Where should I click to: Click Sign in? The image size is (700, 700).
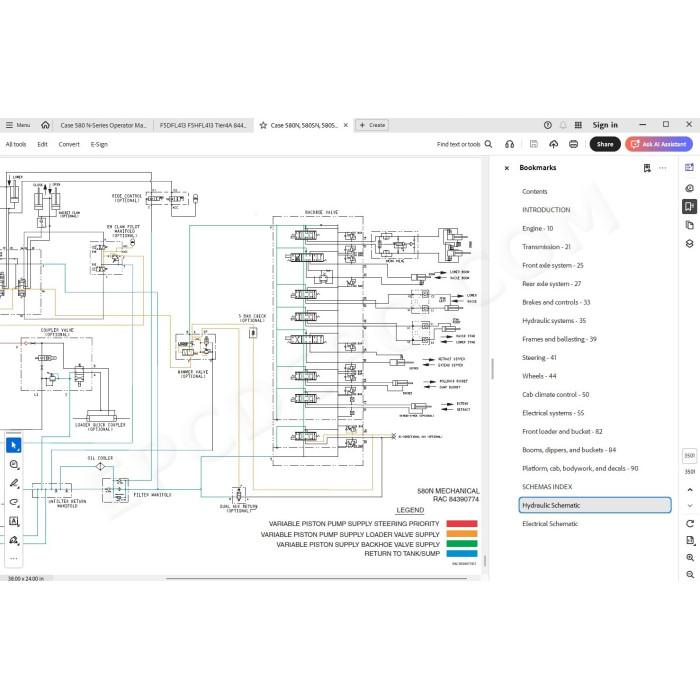(605, 125)
